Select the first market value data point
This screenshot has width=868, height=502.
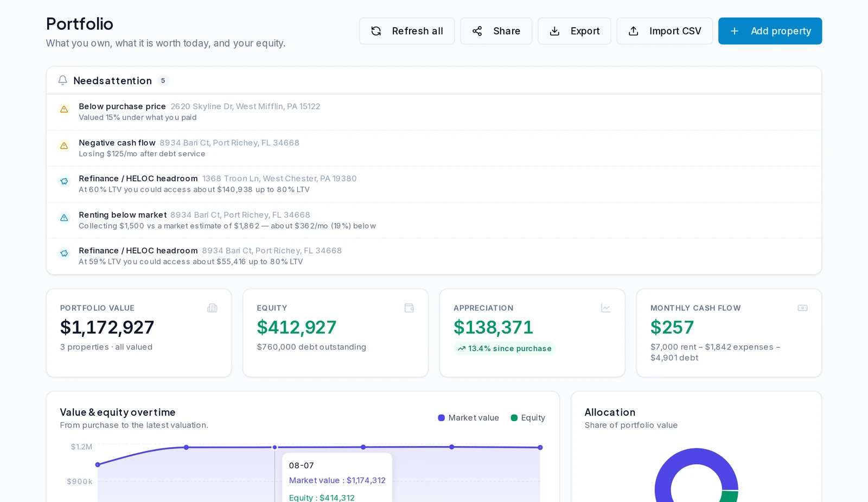pos(98,465)
